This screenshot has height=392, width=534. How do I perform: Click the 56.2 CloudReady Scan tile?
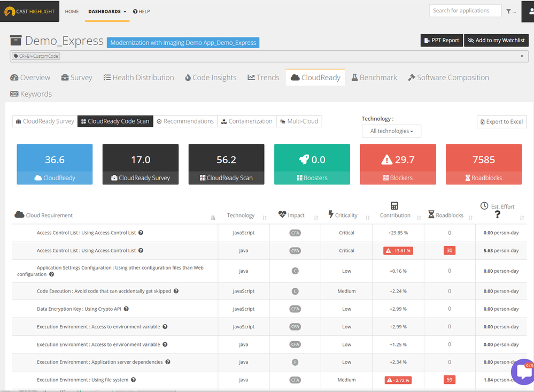click(227, 164)
